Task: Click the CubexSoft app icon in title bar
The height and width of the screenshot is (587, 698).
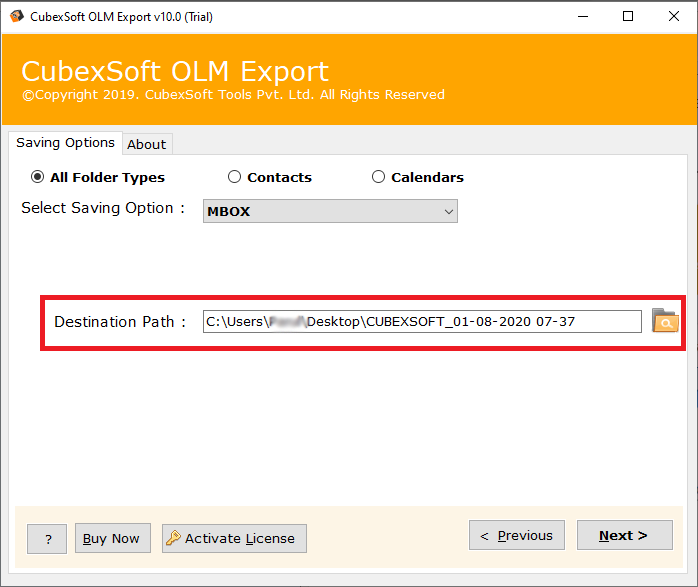Action: [x=17, y=16]
